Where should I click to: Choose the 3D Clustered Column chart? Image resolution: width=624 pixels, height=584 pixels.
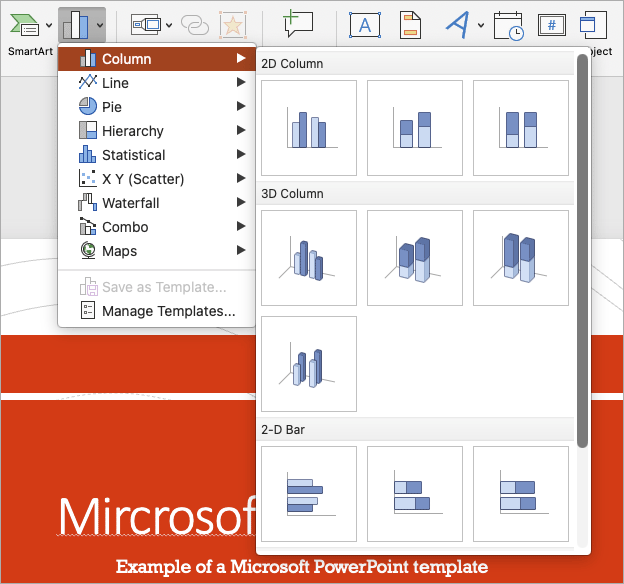pyautogui.click(x=309, y=258)
